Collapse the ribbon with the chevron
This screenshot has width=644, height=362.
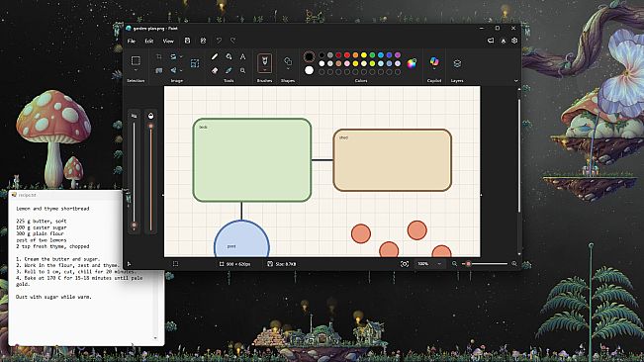pos(515,81)
